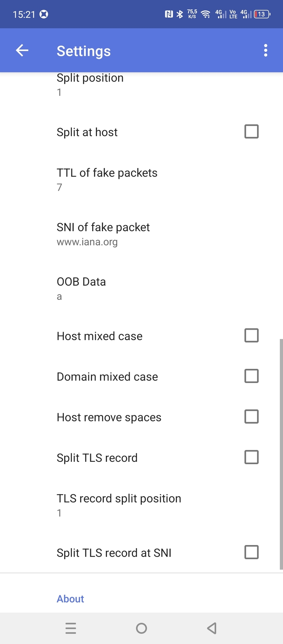The width and height of the screenshot is (283, 644).
Task: Enable Host remove spaces checkbox
Action: click(x=251, y=417)
